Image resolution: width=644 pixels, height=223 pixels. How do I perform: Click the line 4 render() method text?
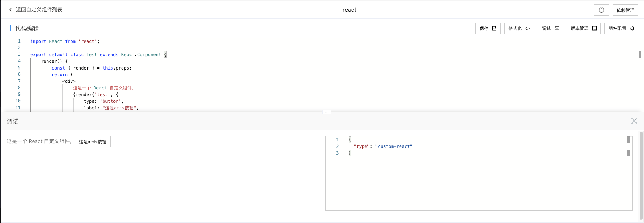54,61
